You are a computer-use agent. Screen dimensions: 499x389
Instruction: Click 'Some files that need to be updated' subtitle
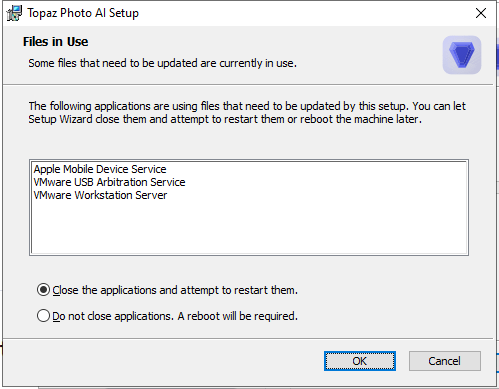pyautogui.click(x=162, y=63)
